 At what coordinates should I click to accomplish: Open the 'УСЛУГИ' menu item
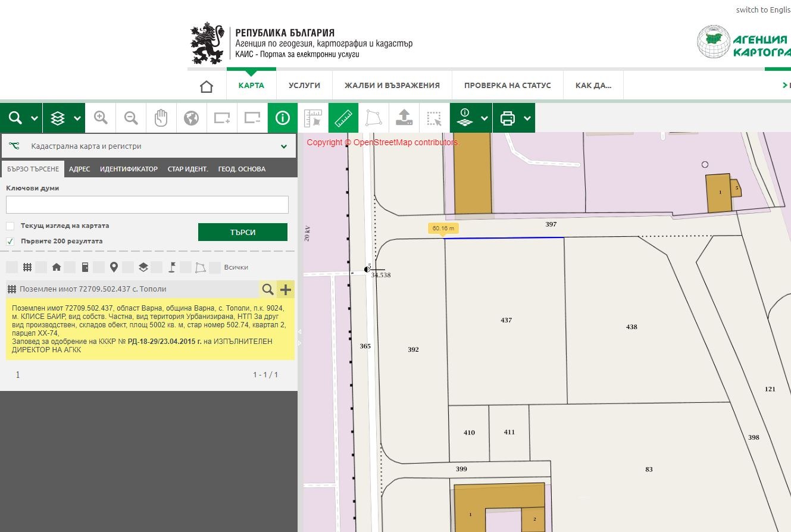[304, 86]
